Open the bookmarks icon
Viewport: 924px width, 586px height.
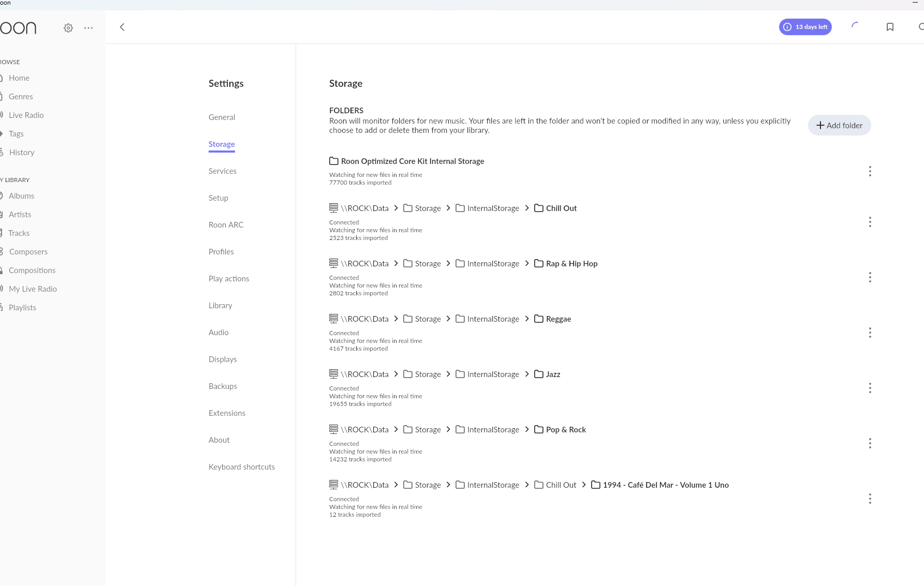pos(890,27)
